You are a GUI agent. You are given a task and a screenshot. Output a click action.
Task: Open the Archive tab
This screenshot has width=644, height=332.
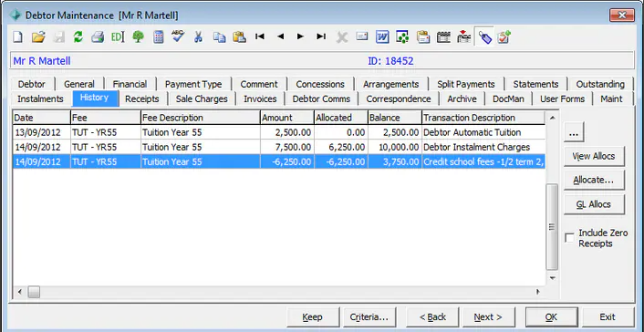(462, 99)
